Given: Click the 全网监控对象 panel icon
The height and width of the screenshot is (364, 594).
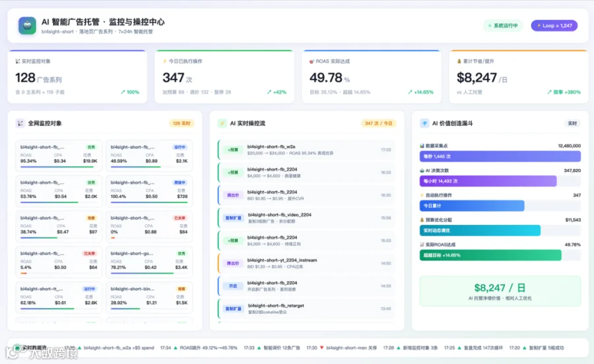Looking at the screenshot, I should click(x=20, y=123).
